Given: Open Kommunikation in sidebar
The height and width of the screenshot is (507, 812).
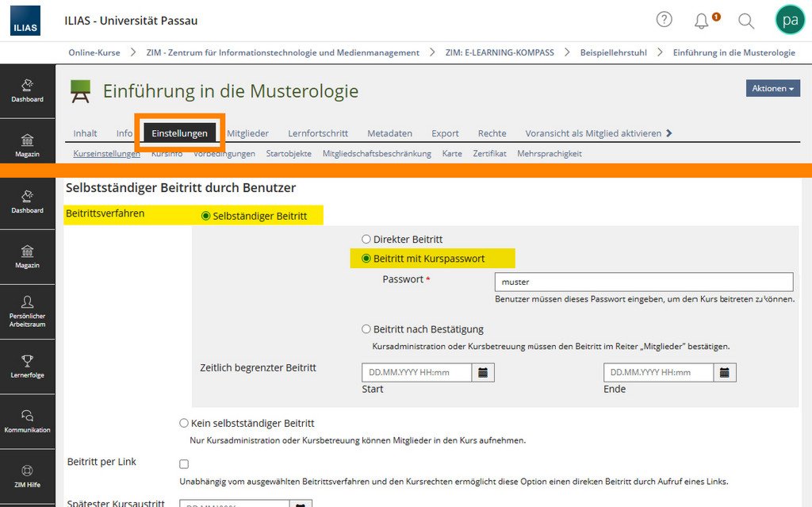Looking at the screenshot, I should (x=28, y=422).
